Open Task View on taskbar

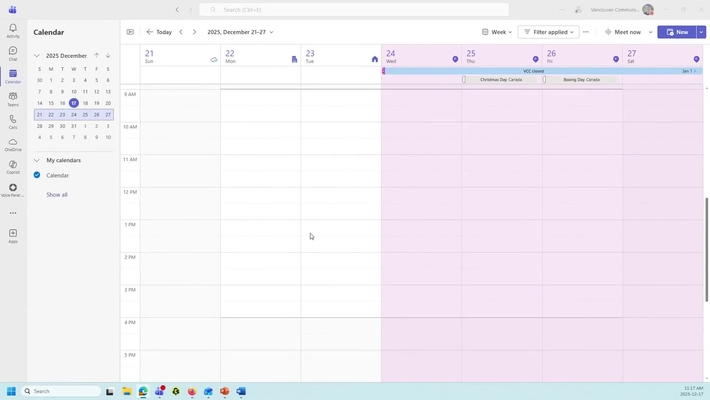click(110, 391)
